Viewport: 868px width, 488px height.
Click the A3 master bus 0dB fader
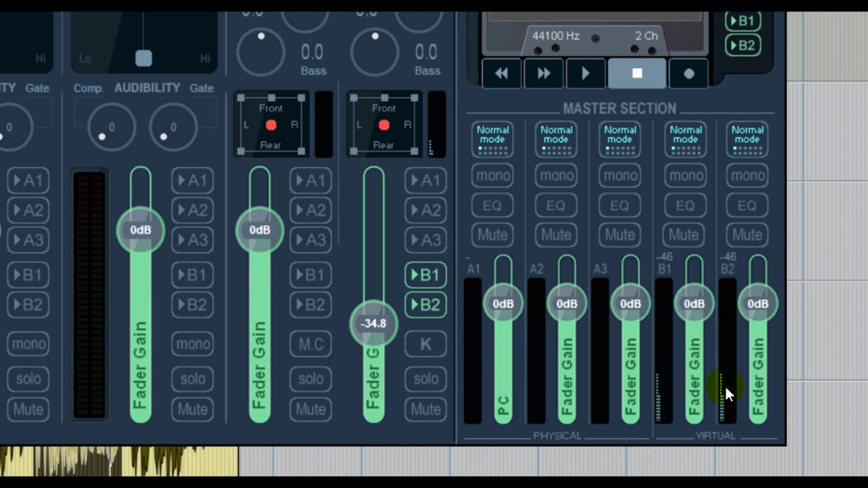pos(631,304)
